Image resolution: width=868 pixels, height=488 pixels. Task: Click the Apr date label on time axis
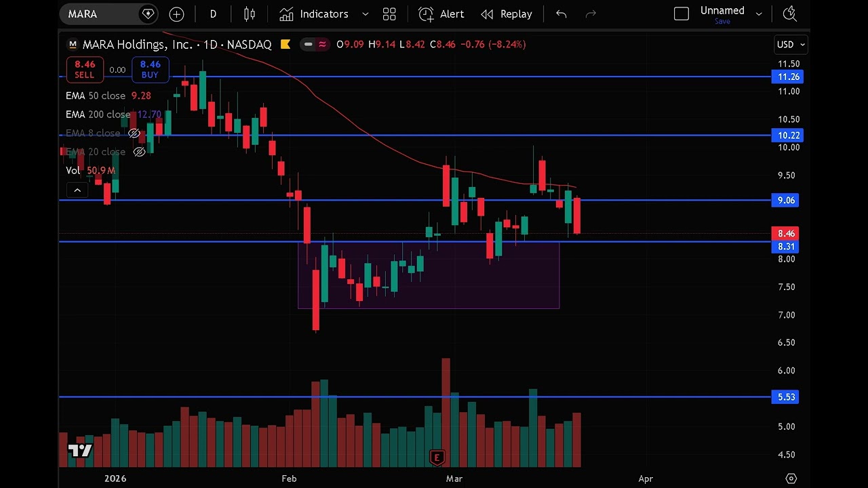[646, 479]
